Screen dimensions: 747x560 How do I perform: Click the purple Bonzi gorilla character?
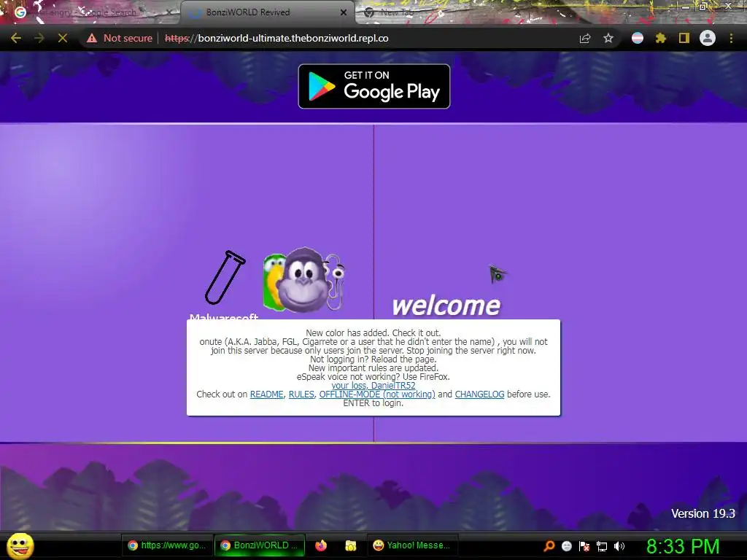(x=304, y=280)
